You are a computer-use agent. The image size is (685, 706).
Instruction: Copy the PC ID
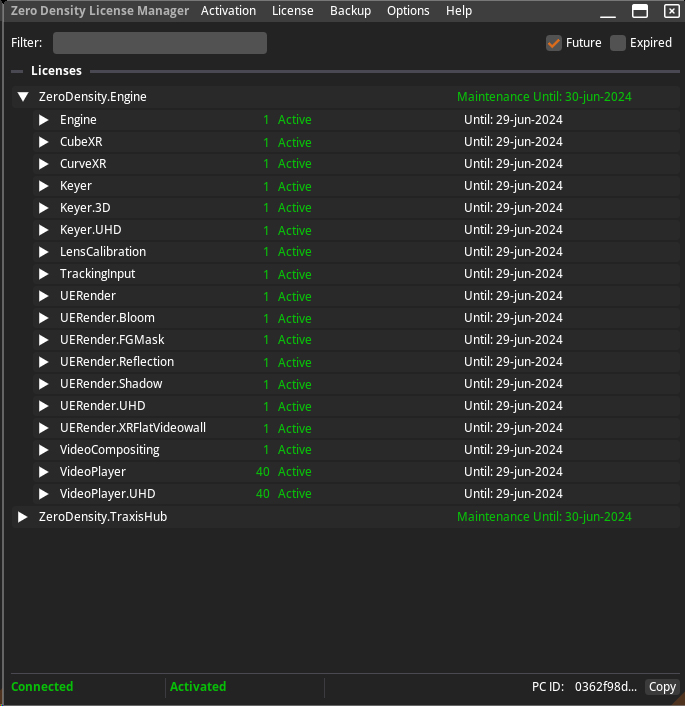click(662, 687)
